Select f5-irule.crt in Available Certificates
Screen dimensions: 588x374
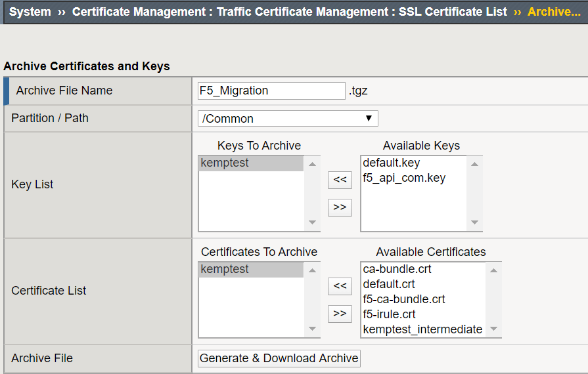(x=389, y=314)
